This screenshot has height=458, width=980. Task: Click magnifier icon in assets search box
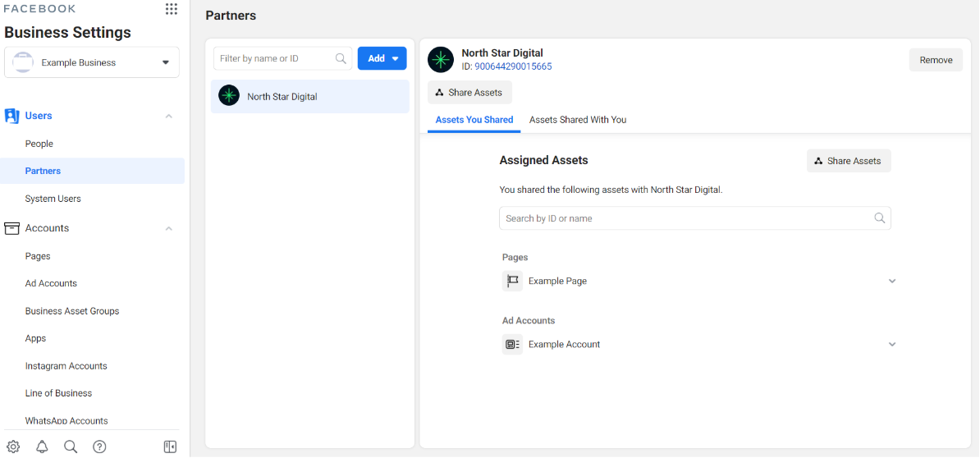(x=879, y=218)
